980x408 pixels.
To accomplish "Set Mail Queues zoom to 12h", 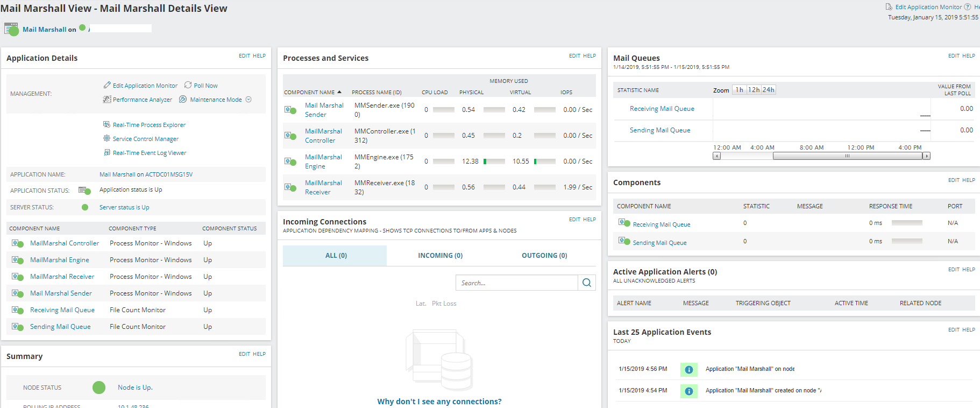I will (754, 90).
